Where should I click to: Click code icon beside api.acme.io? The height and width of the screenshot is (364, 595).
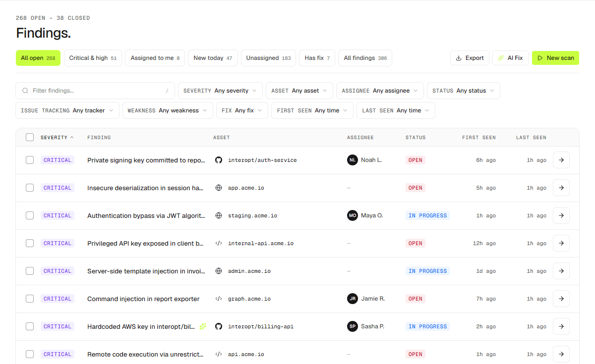(x=219, y=354)
